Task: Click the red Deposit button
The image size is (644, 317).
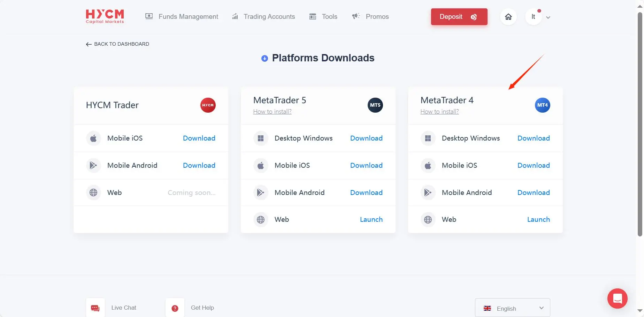Action: pos(459,17)
